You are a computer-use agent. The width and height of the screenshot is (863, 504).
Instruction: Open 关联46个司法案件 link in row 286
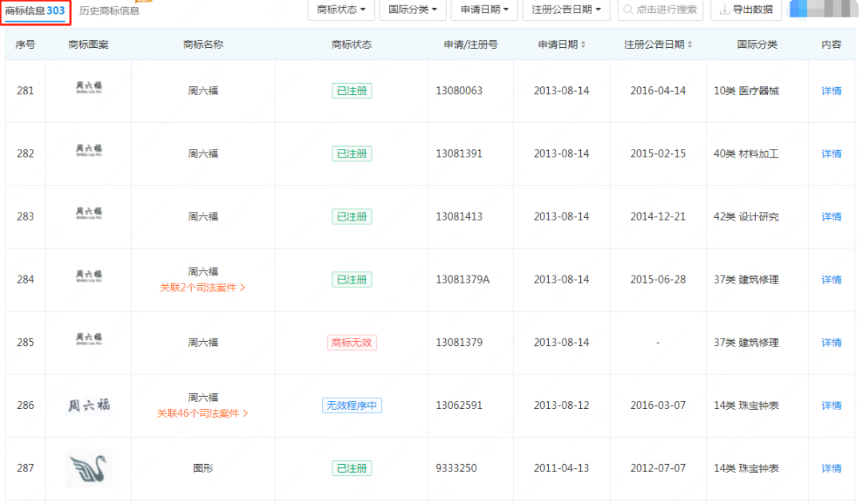pyautogui.click(x=202, y=413)
